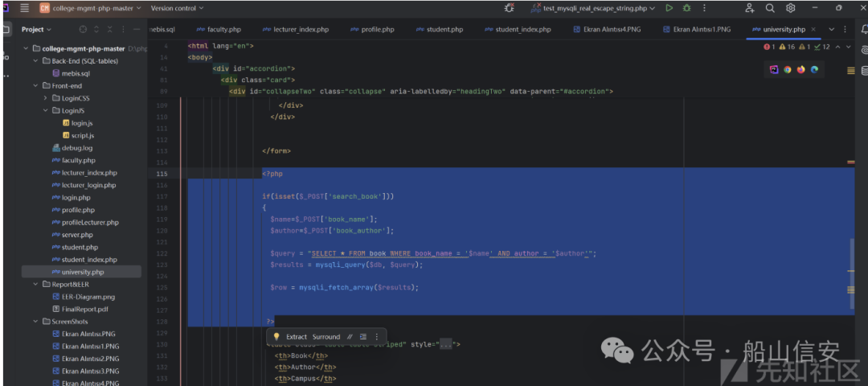Open mebis.sql in project tree
This screenshot has width=868, height=386.
(x=71, y=73)
